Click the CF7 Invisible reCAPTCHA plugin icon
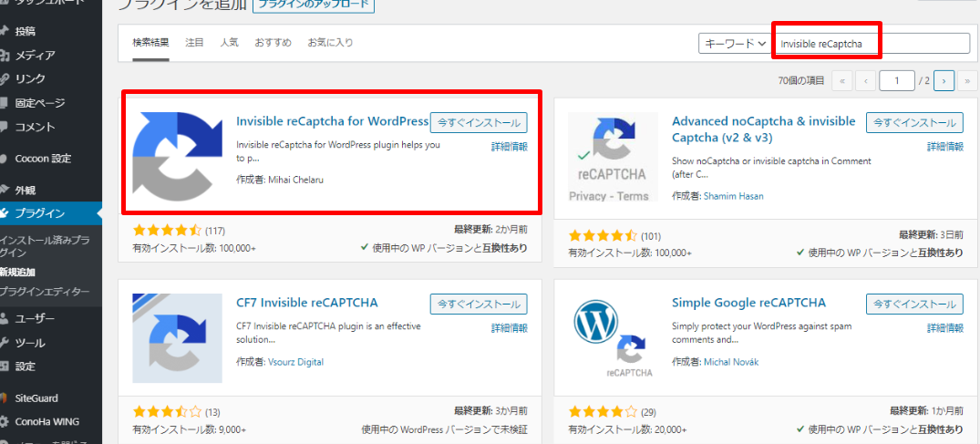Viewport: 980px width, 444px height. click(x=177, y=337)
